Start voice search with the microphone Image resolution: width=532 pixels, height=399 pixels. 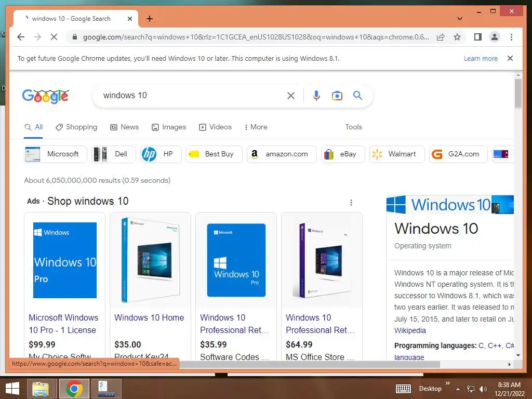[x=316, y=96]
